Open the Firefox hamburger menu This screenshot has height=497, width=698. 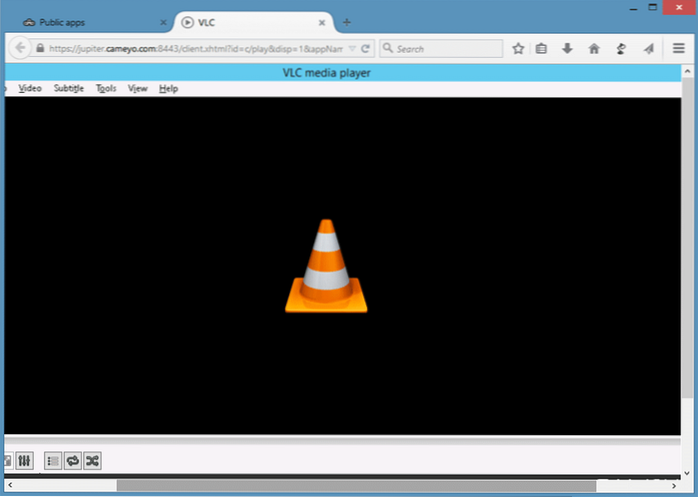coord(677,48)
